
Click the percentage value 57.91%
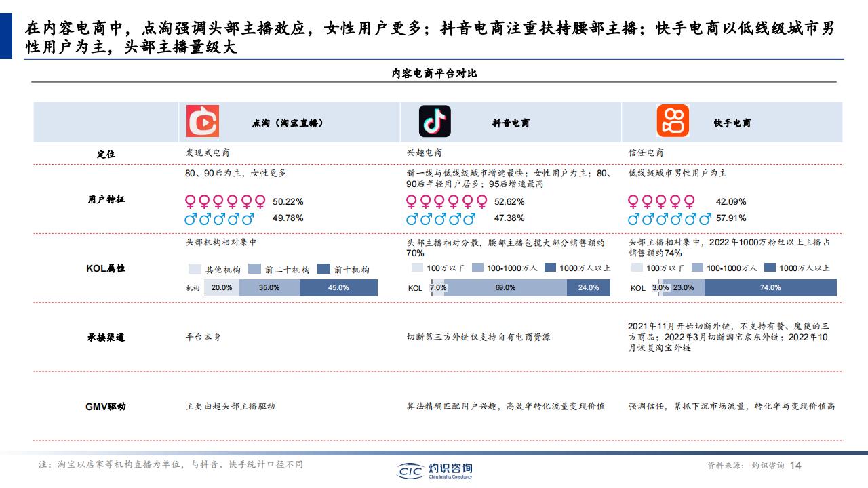[731, 218]
